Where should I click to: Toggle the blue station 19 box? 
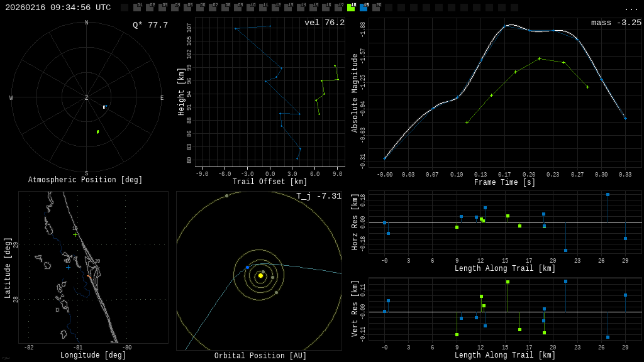click(x=364, y=8)
